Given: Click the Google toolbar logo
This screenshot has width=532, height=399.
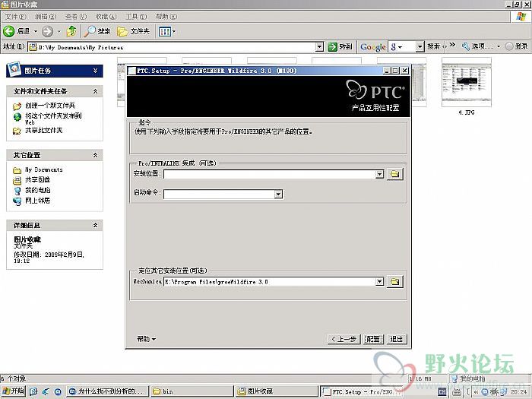Looking at the screenshot, I should tap(373, 47).
